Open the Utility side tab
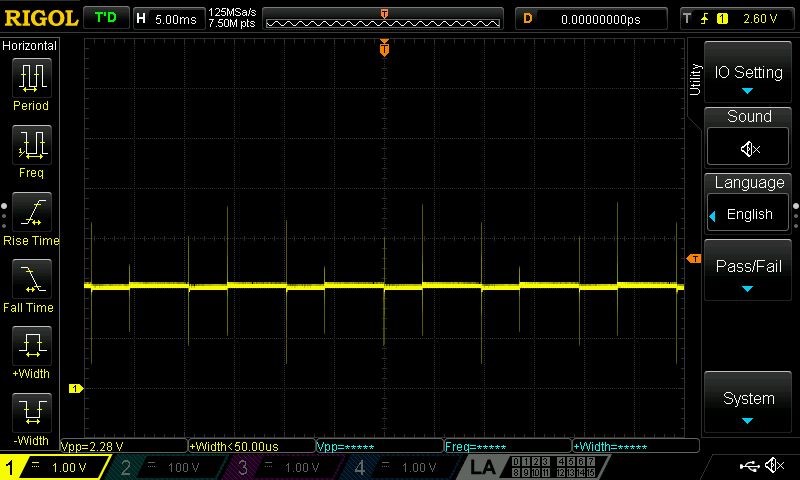Screen dimensions: 800x480 695,80
